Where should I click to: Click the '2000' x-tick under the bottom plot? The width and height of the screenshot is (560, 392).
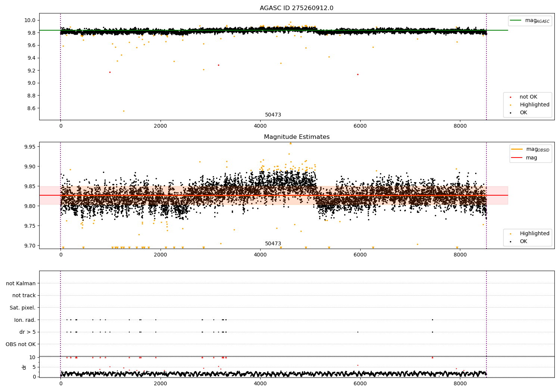[x=161, y=384]
